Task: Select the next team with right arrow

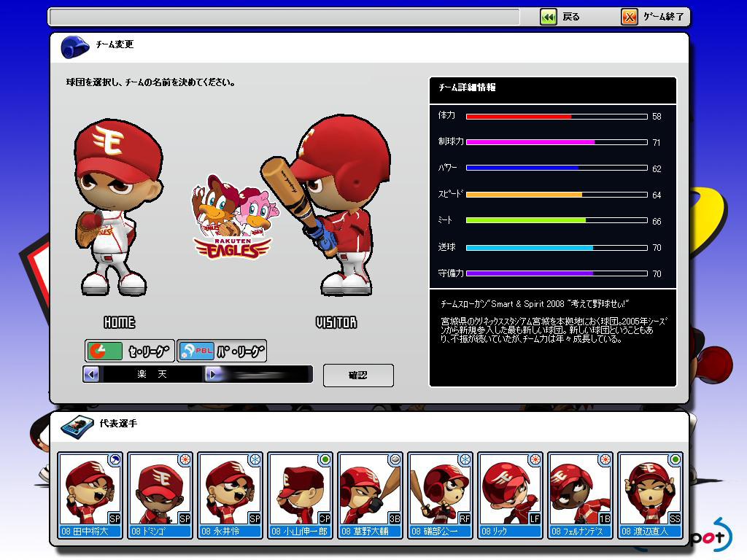Action: click(212, 374)
